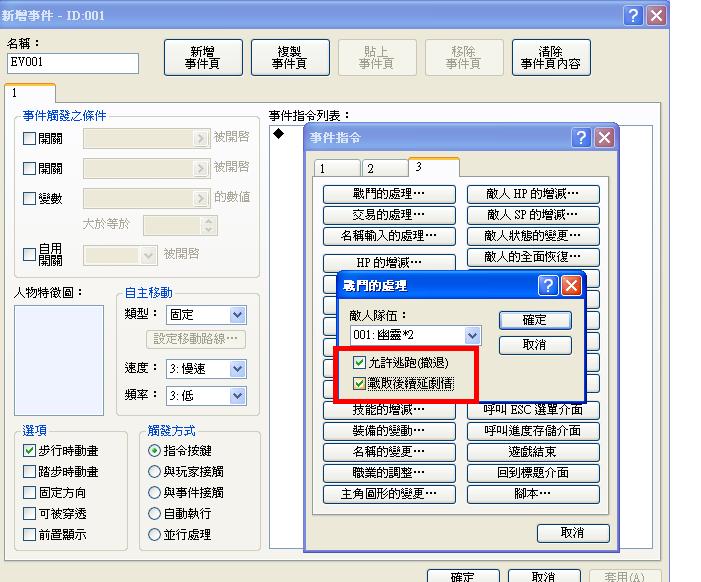The image size is (701, 582).
Task: Open 自用開關 letter dropdown
Action: 148,256
